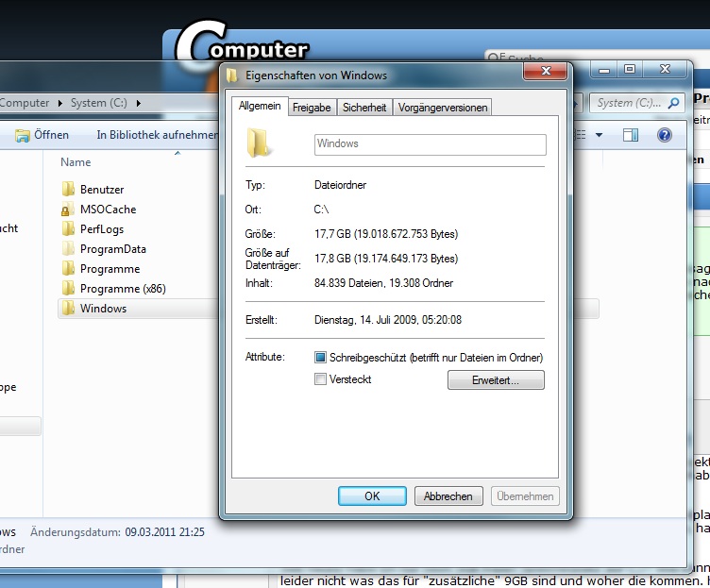Toggle the preview pane icon in Explorer

pyautogui.click(x=631, y=135)
